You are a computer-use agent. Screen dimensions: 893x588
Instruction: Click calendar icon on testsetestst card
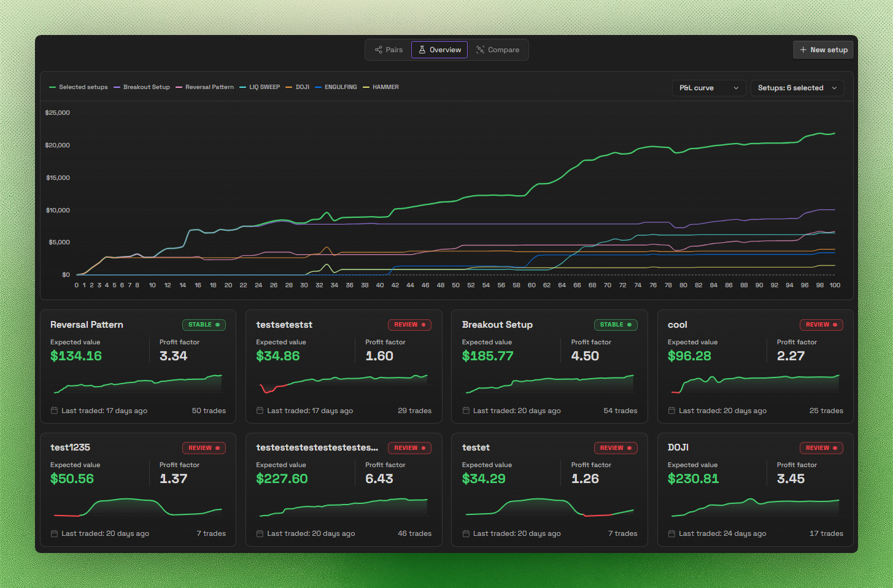coord(260,411)
